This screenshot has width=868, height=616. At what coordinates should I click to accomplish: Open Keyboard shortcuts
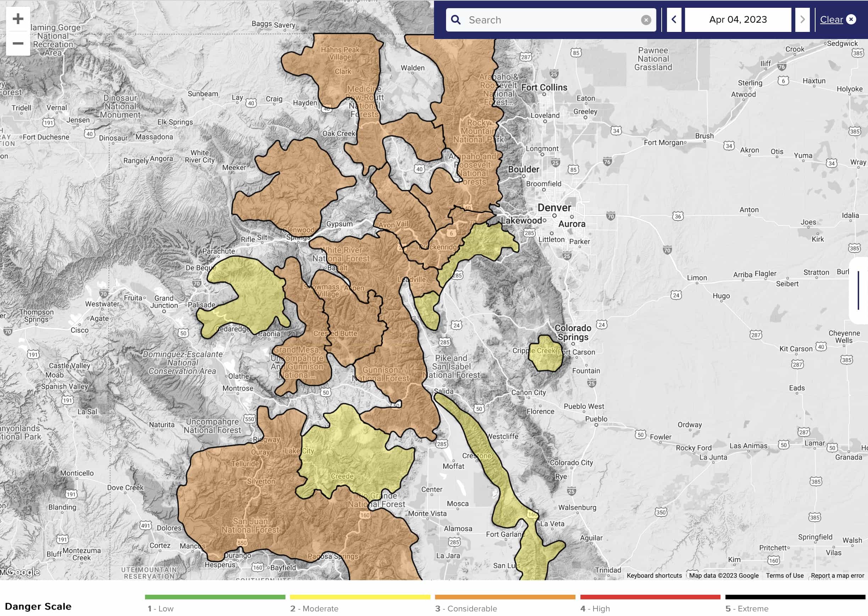click(x=654, y=575)
